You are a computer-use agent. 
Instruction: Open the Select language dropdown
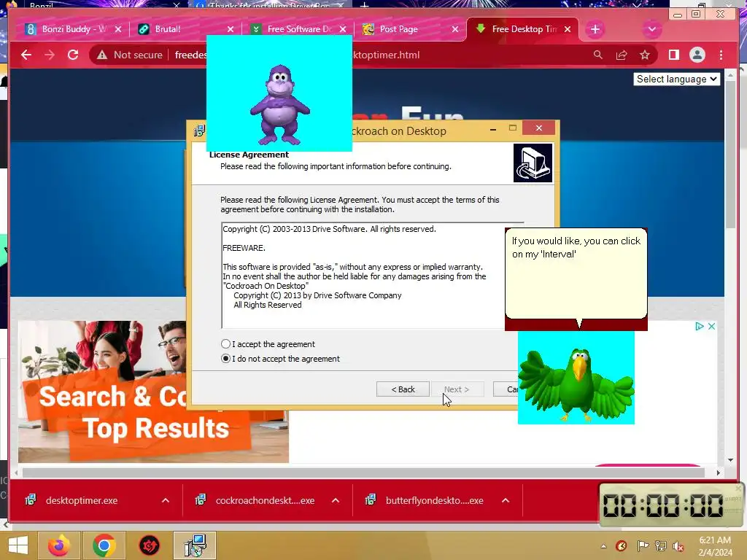point(676,79)
